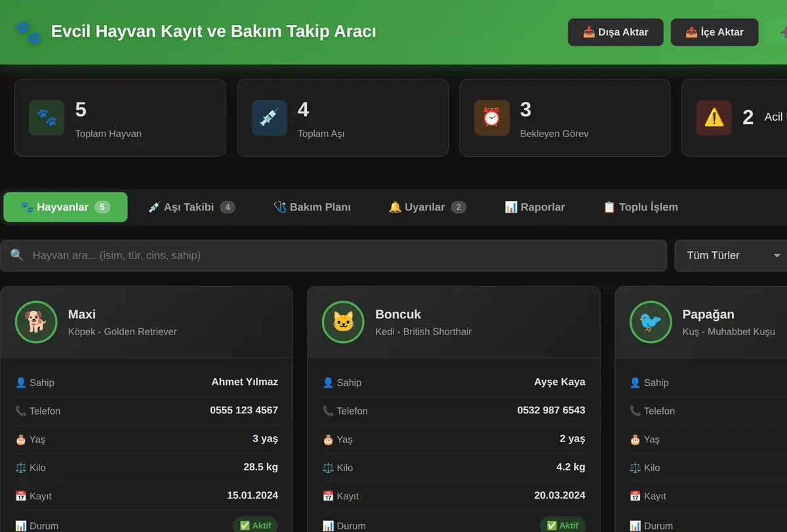
Task: Click the Köpek - Golden Retriever label
Action: click(123, 331)
